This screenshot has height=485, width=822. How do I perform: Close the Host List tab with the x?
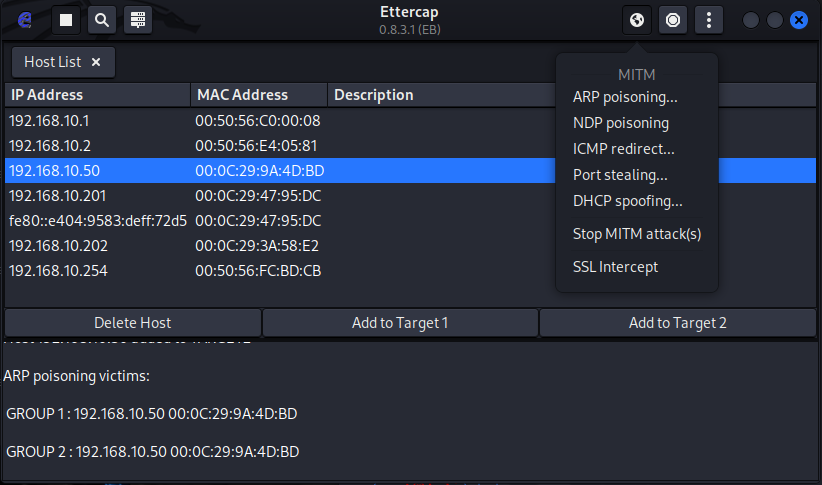coord(96,62)
